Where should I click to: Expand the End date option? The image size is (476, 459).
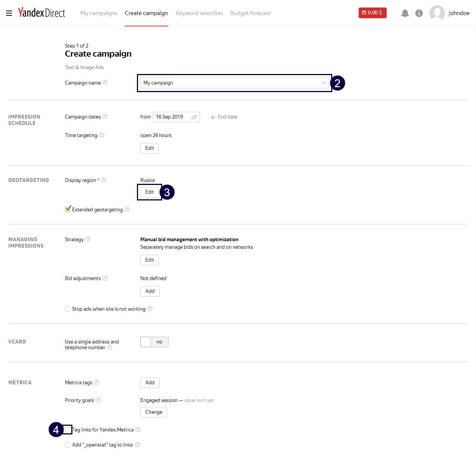click(224, 117)
